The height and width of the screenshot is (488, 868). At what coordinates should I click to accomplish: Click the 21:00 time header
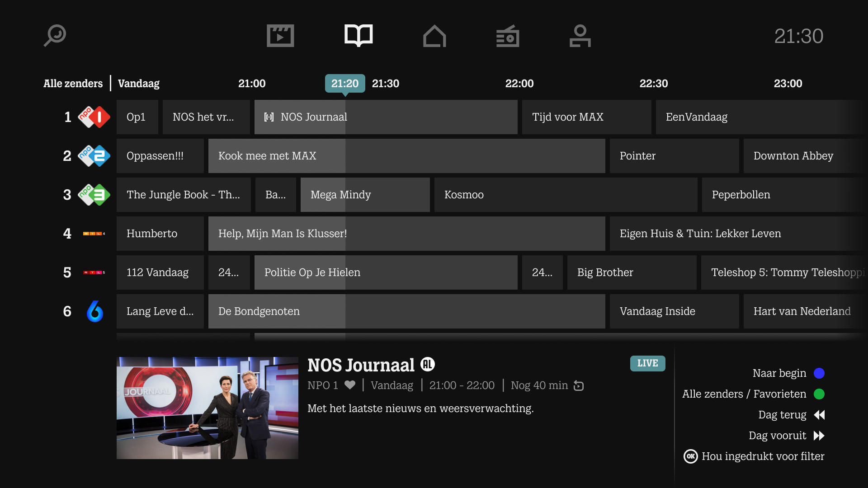pos(252,84)
